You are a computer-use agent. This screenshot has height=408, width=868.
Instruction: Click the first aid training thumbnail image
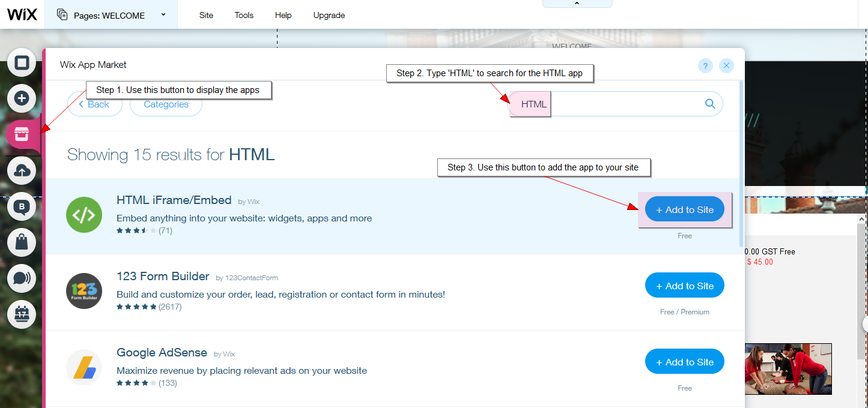tap(788, 368)
